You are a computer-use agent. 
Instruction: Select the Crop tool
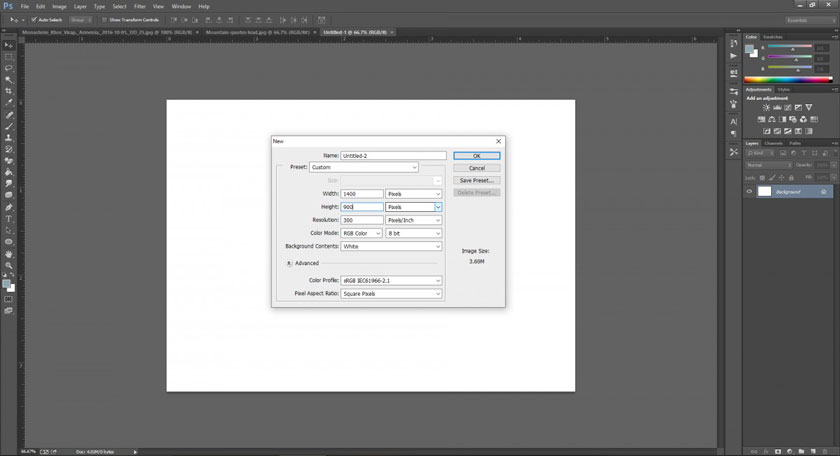9,92
